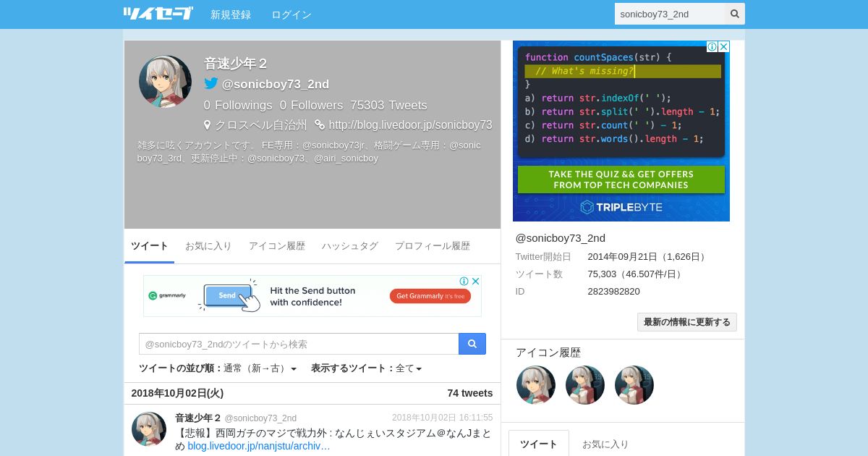The width and height of the screenshot is (868, 456).
Task: Expand the ツイートの並び順 sort dropdown
Action: click(260, 368)
